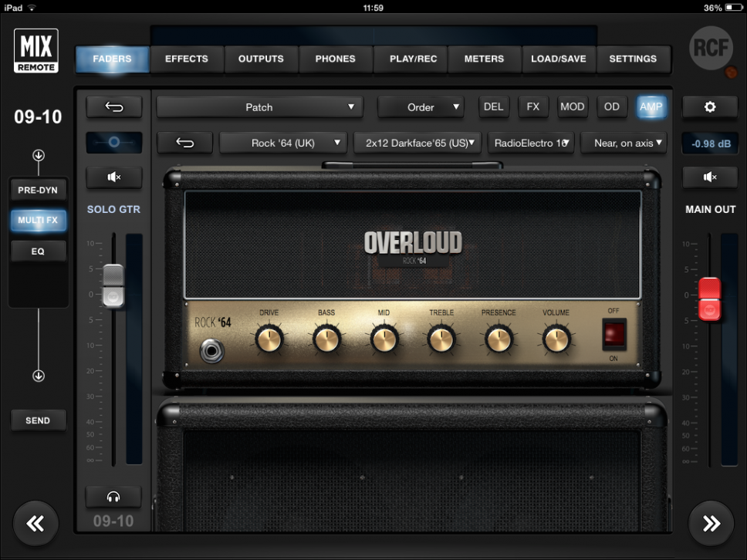747x560 pixels.
Task: Switch to the EFFECTS tab
Action: click(187, 59)
